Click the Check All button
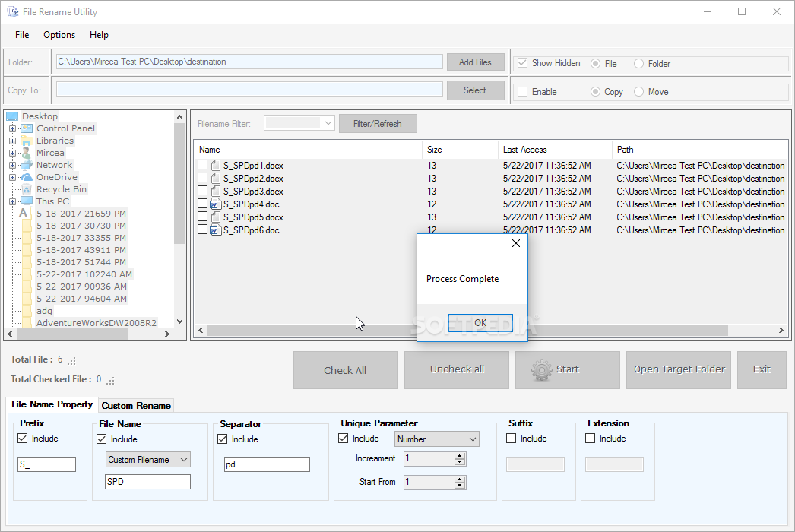 pos(345,370)
